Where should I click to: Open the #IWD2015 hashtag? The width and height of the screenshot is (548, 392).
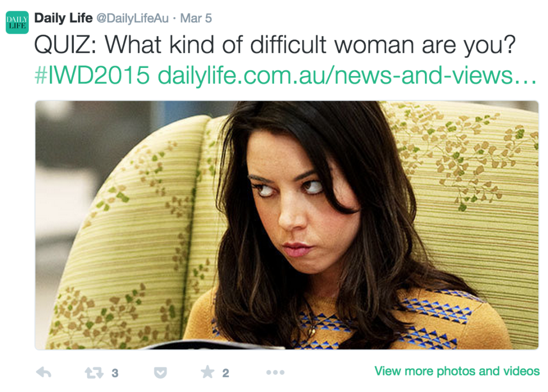pos(92,75)
